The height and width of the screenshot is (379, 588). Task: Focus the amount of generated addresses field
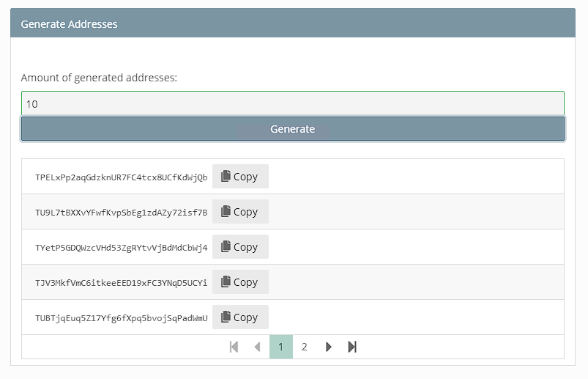pos(292,103)
